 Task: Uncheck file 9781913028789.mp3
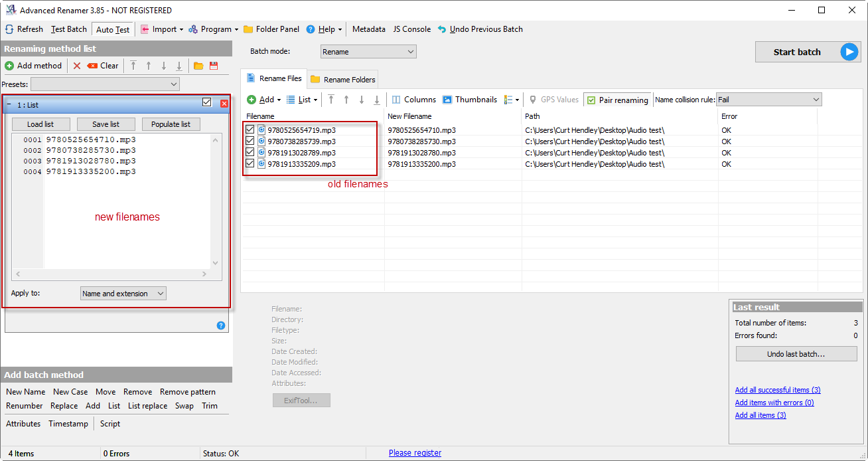pyautogui.click(x=250, y=152)
